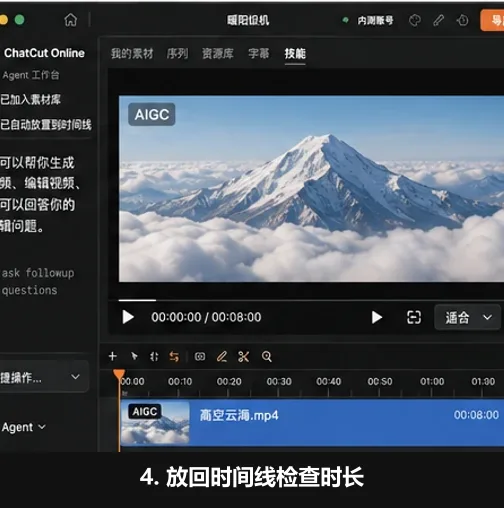
Task: Open the 适合 zoom fit dropdown
Action: (x=467, y=317)
